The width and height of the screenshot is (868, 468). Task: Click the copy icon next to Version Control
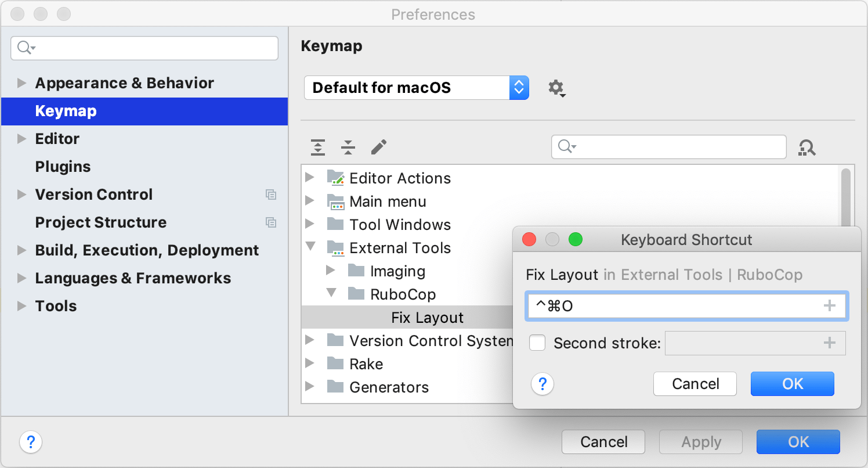(271, 195)
